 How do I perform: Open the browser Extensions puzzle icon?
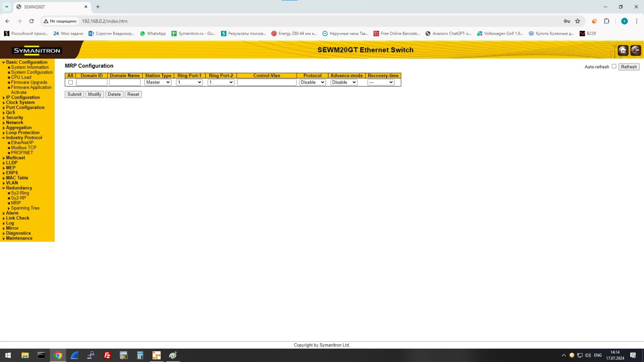click(607, 21)
